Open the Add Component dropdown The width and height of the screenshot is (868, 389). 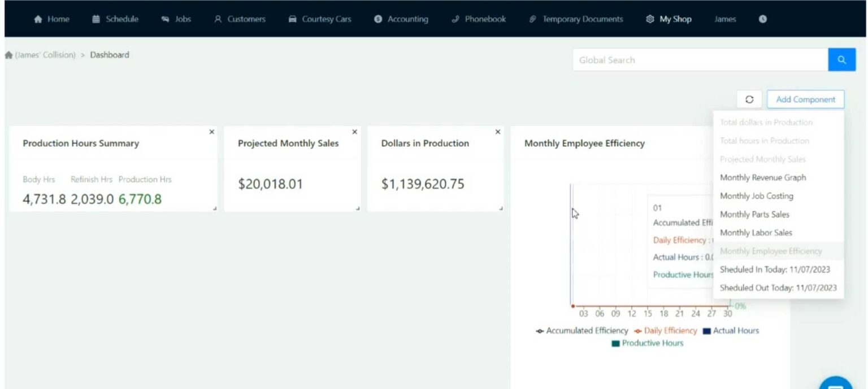805,99
